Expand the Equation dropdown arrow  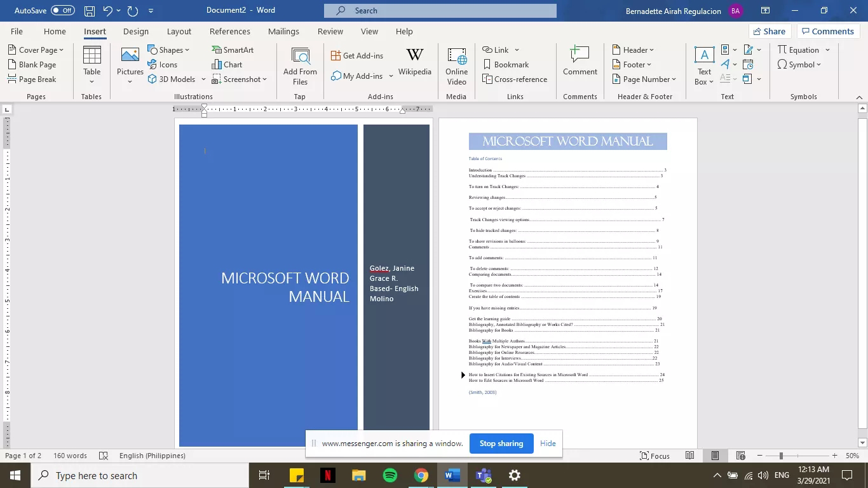pyautogui.click(x=827, y=50)
